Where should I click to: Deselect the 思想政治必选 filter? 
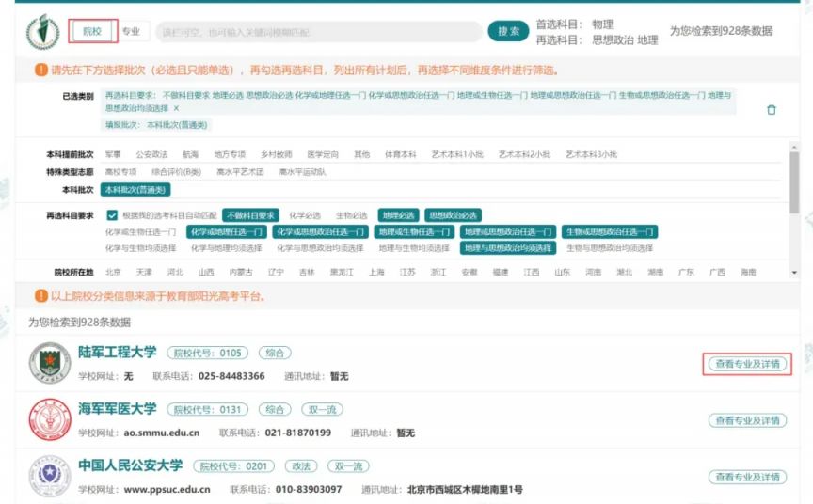click(x=454, y=215)
